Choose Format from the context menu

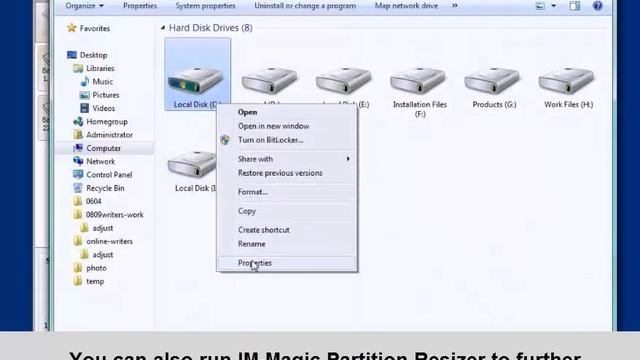tap(253, 192)
